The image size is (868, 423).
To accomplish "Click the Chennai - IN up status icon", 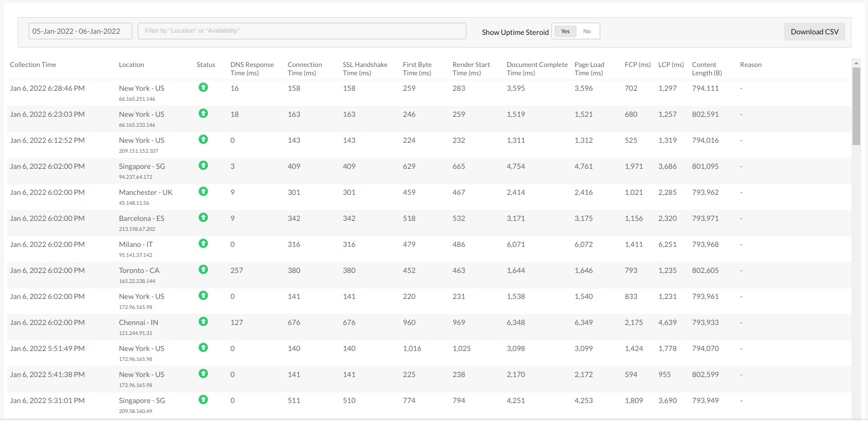I will pos(203,322).
